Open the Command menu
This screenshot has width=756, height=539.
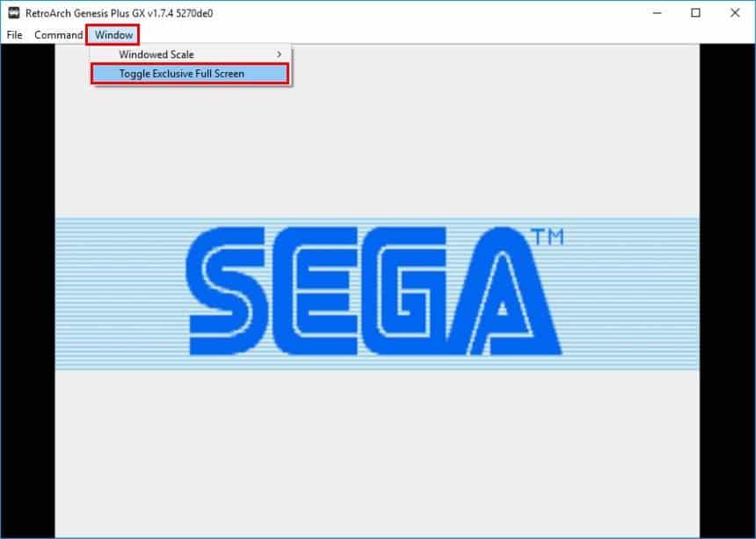(x=58, y=35)
